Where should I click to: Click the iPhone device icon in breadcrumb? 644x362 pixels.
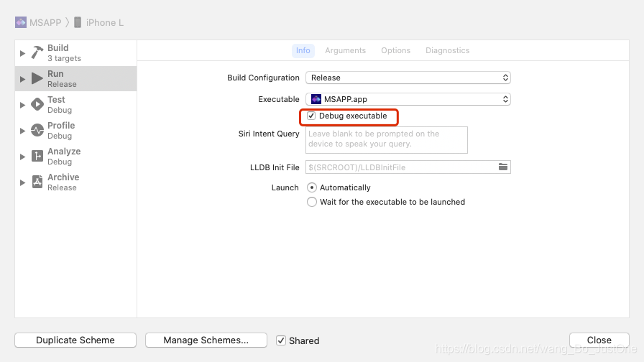[77, 22]
